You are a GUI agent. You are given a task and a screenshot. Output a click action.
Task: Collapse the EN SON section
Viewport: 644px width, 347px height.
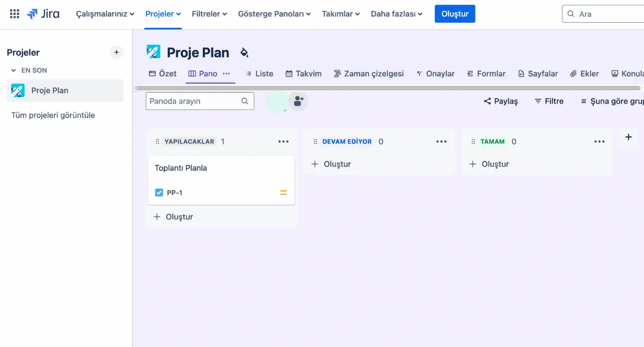click(13, 70)
